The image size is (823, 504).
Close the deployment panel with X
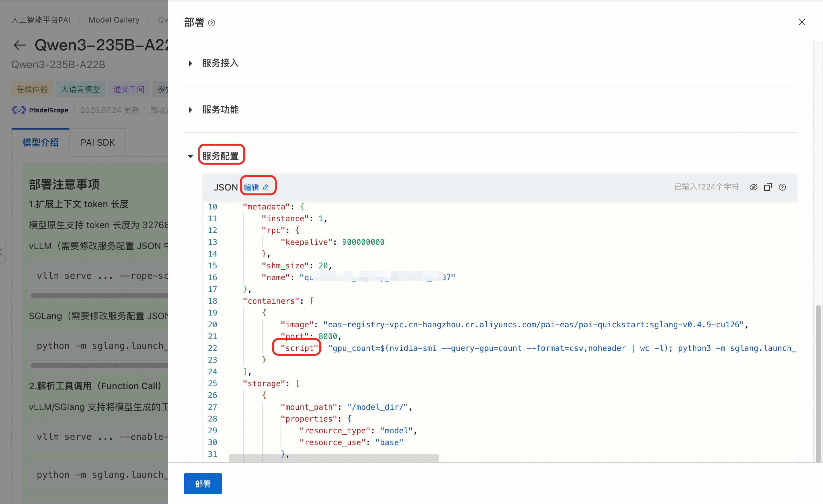tap(802, 22)
